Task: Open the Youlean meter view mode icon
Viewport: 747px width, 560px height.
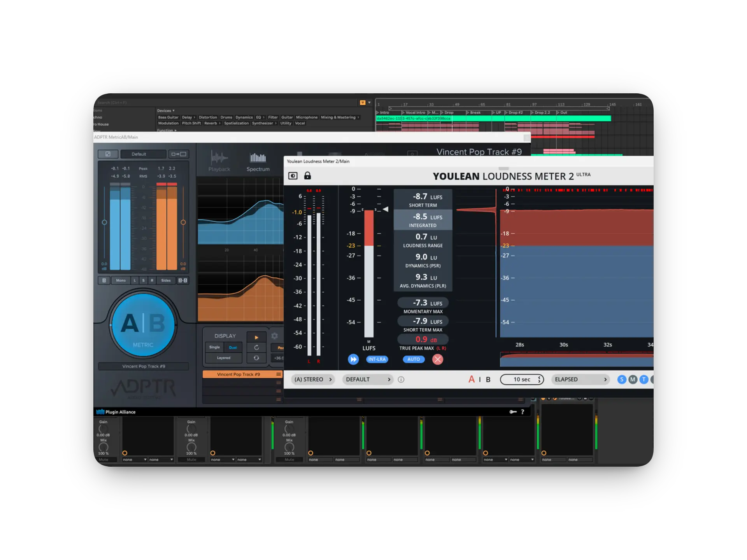Action: 293,176
